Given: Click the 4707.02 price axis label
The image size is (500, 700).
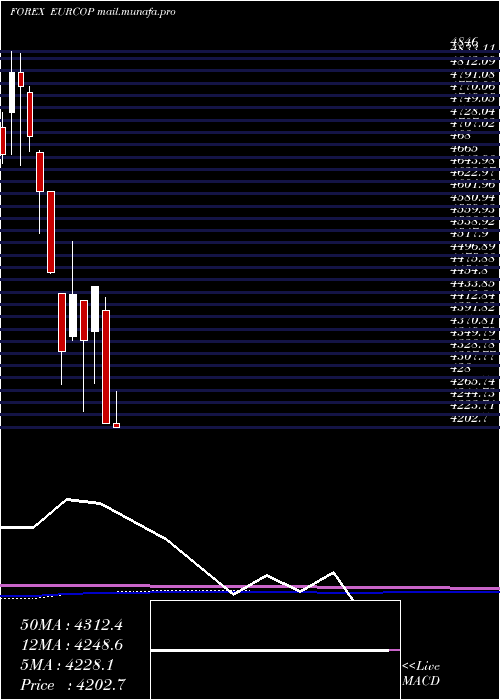Looking at the screenshot, I should click(x=473, y=123).
